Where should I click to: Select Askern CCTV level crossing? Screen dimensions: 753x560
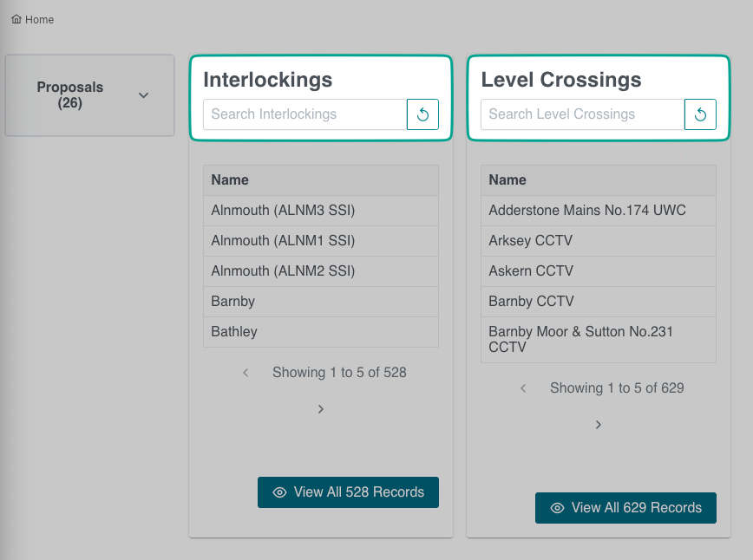click(x=530, y=271)
